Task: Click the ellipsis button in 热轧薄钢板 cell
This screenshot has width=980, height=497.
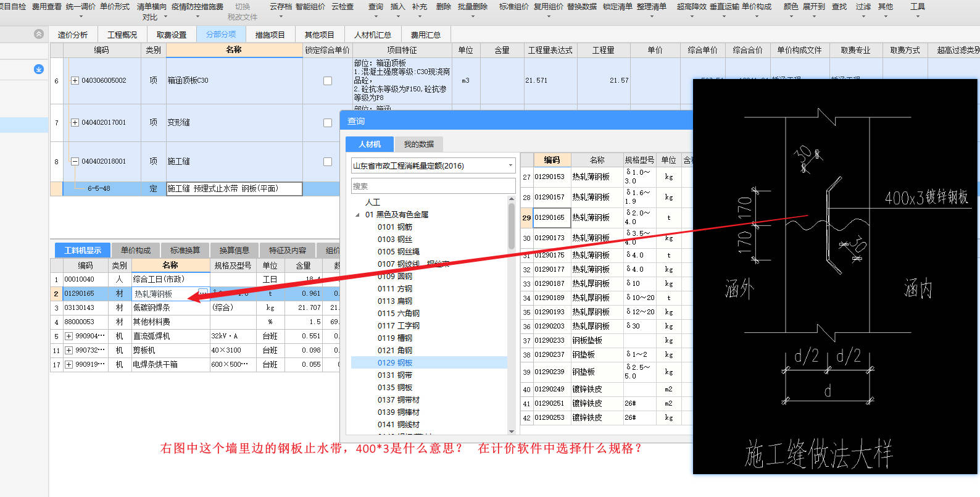Action: click(x=203, y=294)
